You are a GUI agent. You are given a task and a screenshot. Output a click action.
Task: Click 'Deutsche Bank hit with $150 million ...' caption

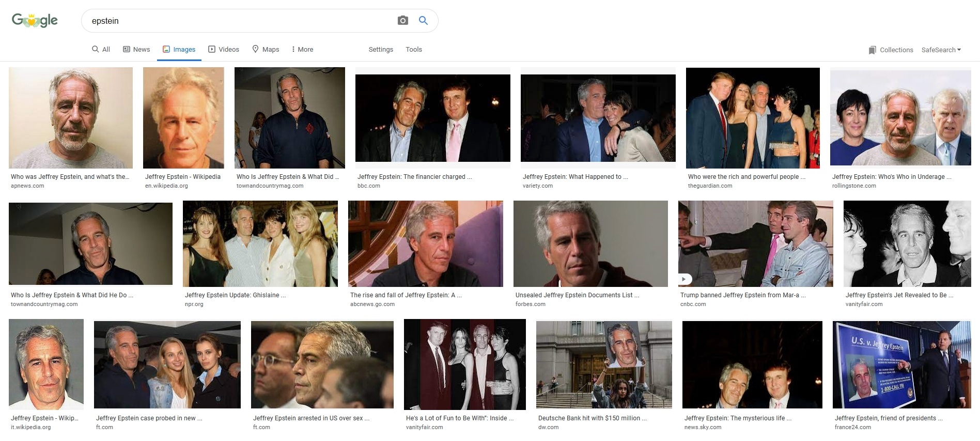coord(593,418)
